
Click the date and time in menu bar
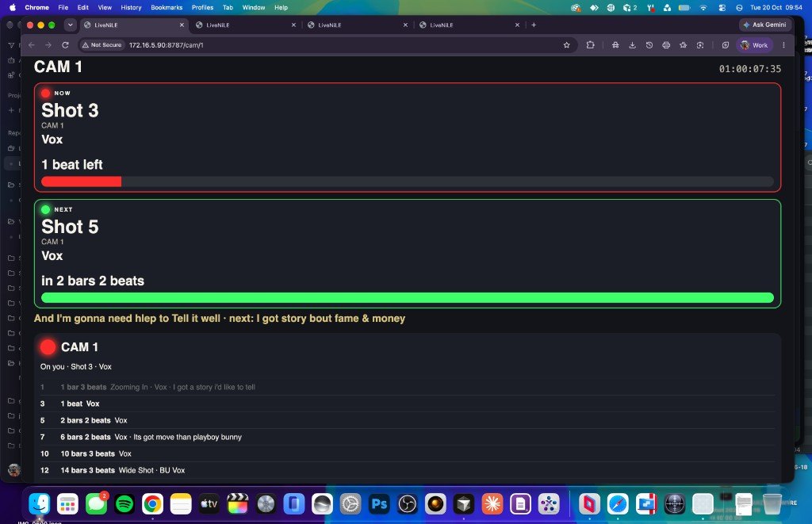776,8
